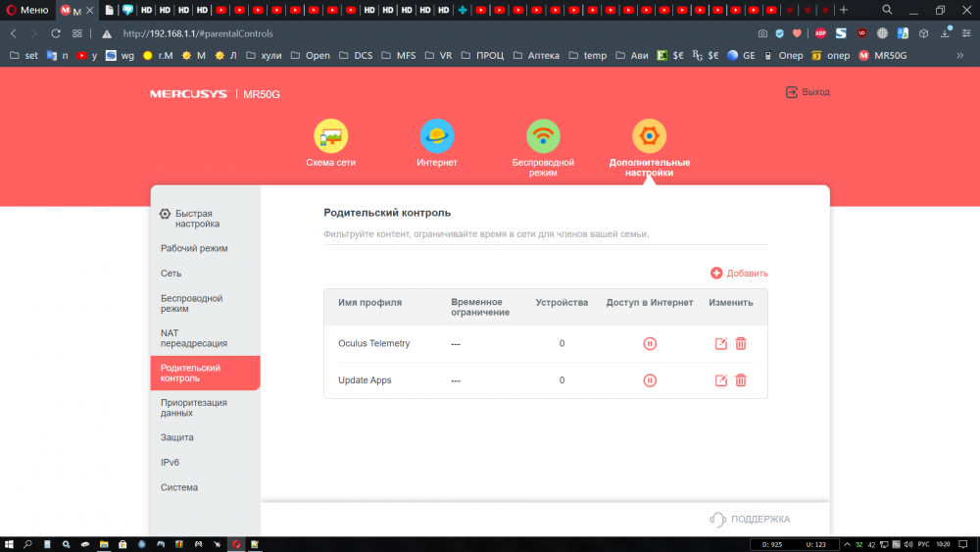The height and width of the screenshot is (552, 980).
Task: Open the temp bookmarks folder
Action: 587,56
